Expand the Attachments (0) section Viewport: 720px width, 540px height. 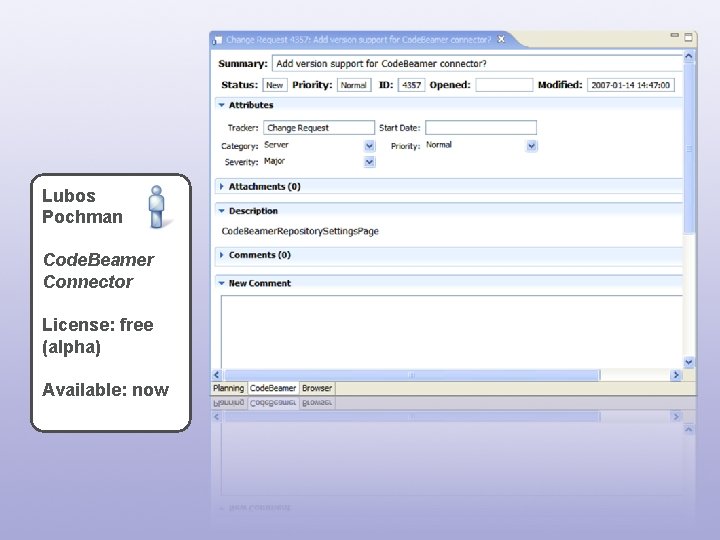[x=222, y=186]
